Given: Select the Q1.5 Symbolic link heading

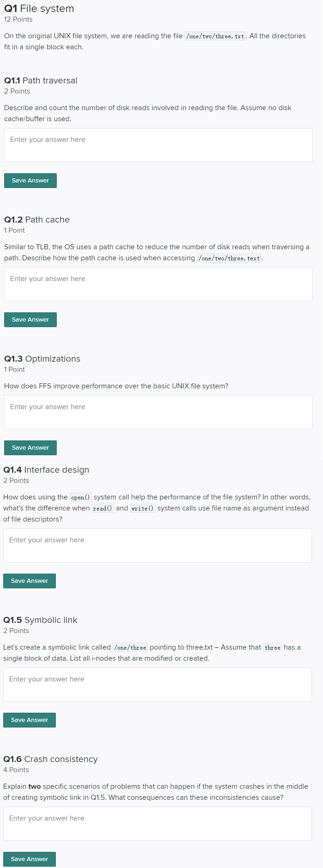Looking at the screenshot, I should [x=40, y=620].
